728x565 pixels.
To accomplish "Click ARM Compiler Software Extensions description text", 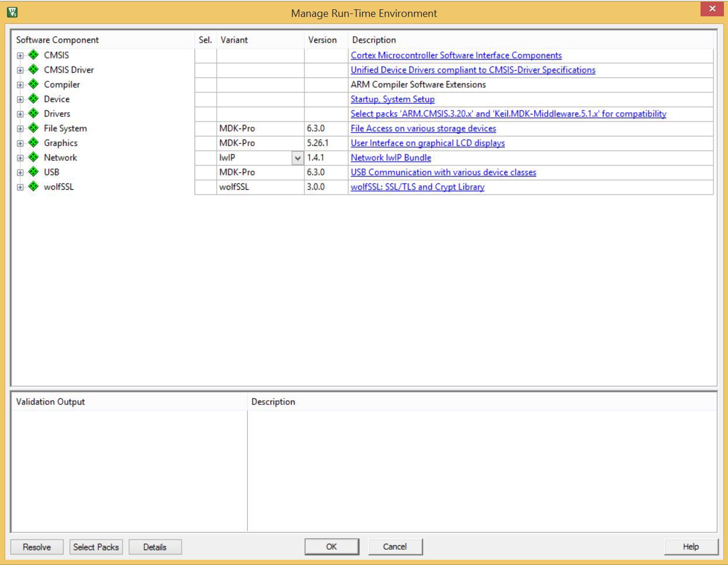I will [x=418, y=85].
